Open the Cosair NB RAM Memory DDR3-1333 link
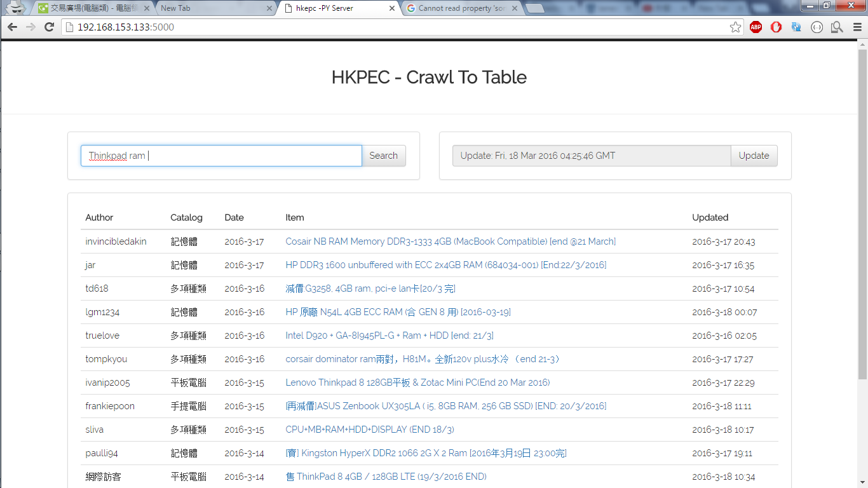868x488 pixels. point(451,241)
